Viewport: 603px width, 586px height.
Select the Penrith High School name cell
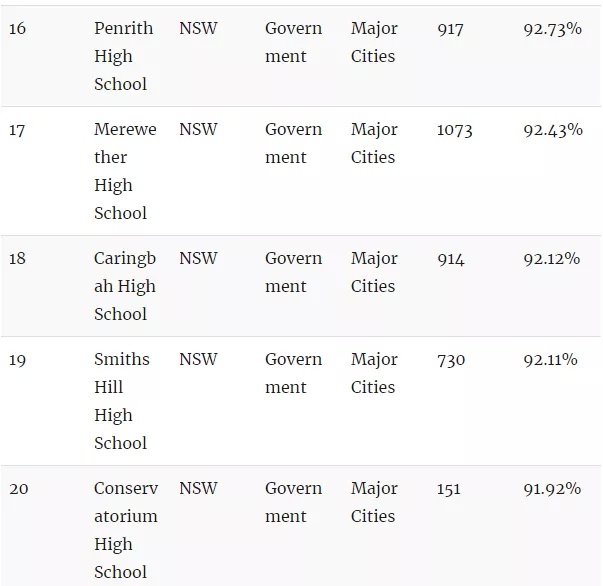click(x=123, y=56)
